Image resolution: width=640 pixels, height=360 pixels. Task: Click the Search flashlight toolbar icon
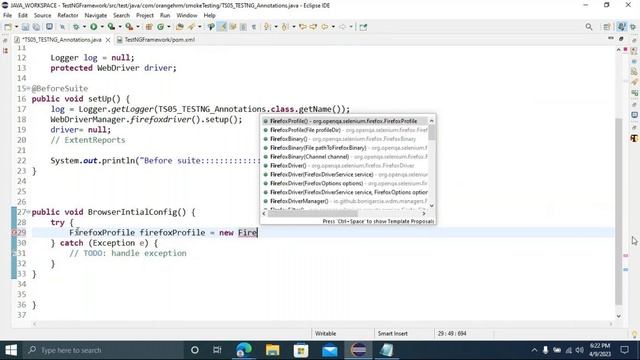coord(191,27)
